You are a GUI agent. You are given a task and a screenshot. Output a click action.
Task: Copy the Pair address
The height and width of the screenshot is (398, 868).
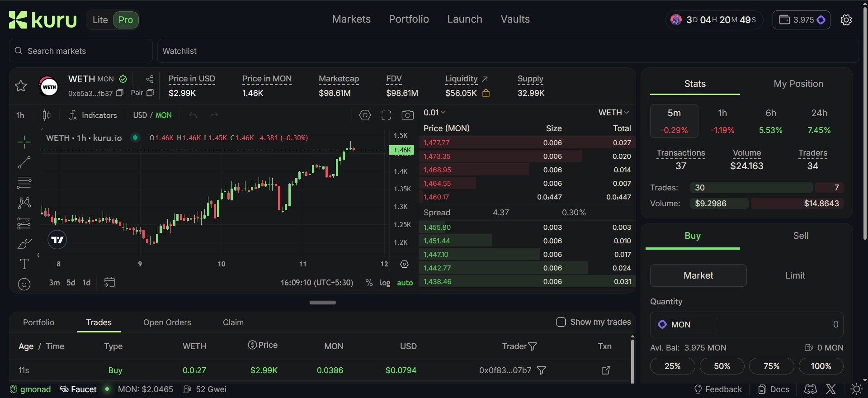150,93
